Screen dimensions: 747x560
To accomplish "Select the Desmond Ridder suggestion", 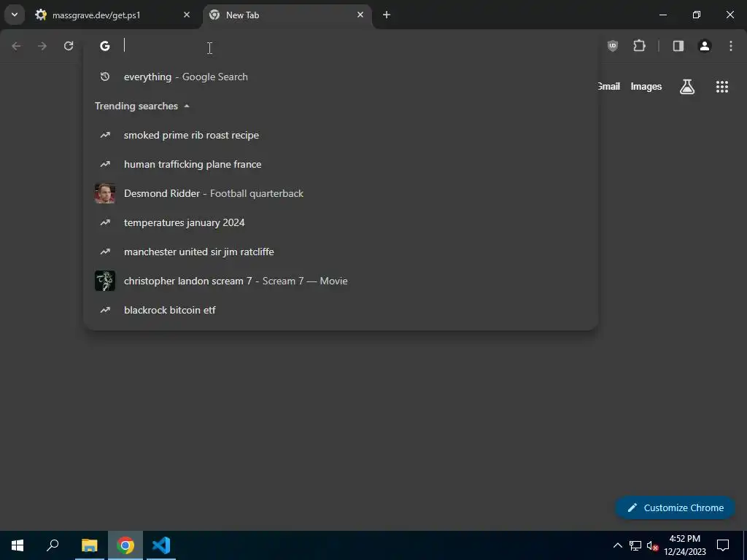I will 341,193.
